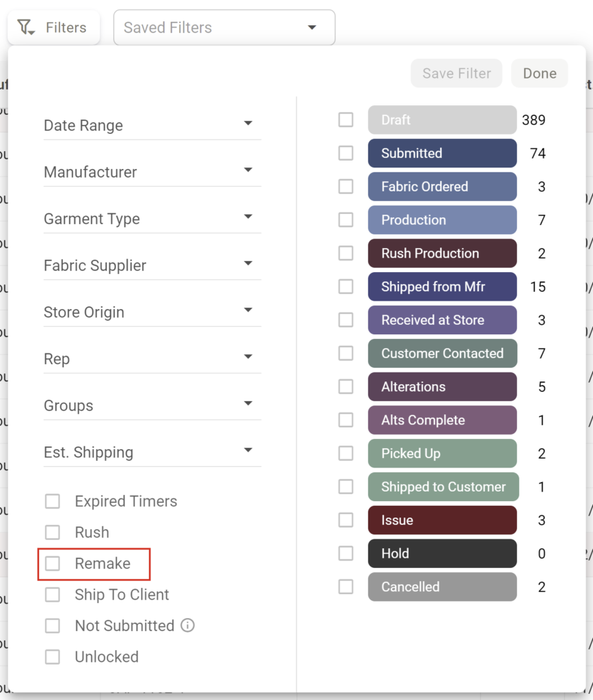Click the Done button
This screenshot has width=593, height=700.
click(540, 73)
